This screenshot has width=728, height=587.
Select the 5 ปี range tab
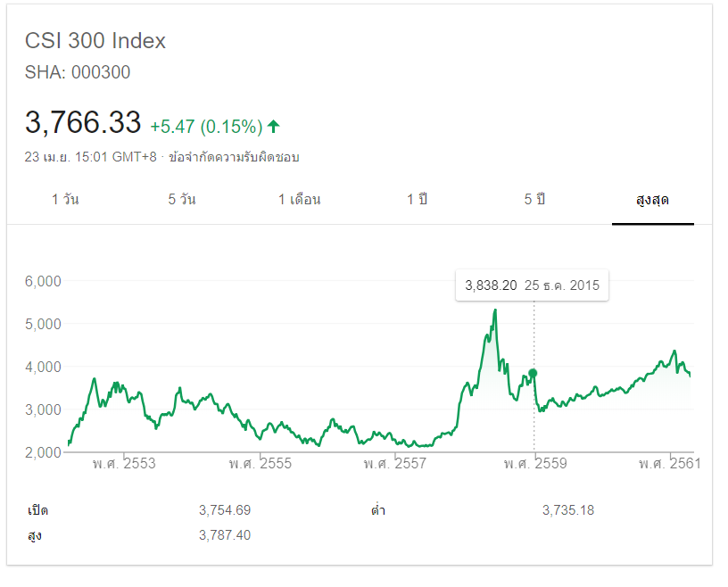tap(534, 199)
